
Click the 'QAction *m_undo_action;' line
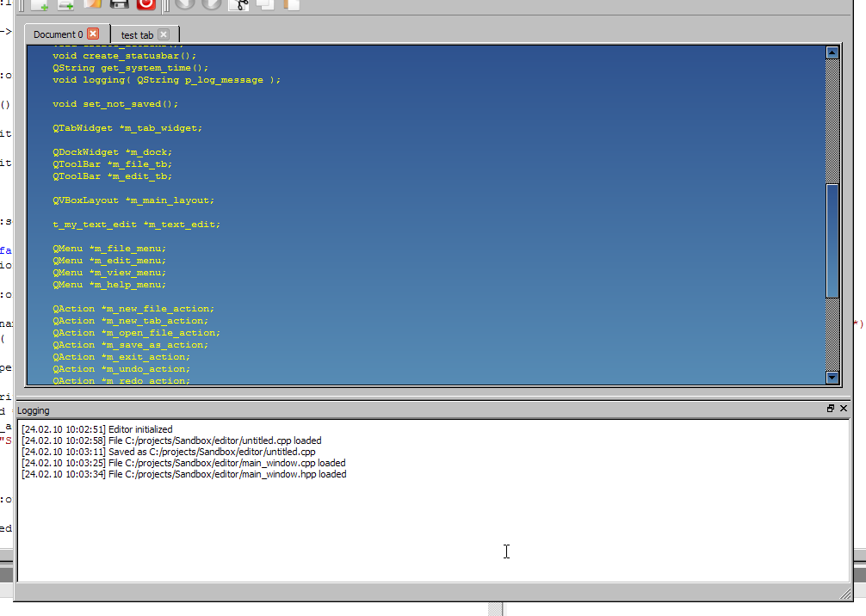pyautogui.click(x=121, y=369)
